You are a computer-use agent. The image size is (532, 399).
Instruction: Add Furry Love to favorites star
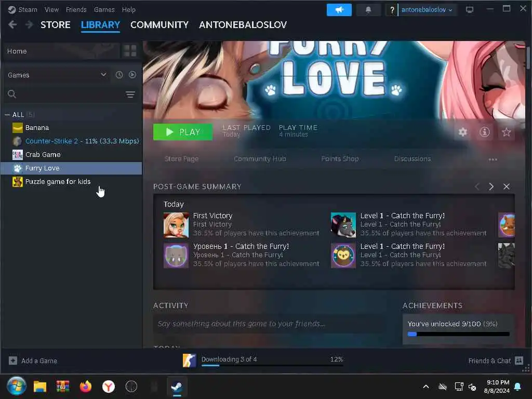click(506, 132)
